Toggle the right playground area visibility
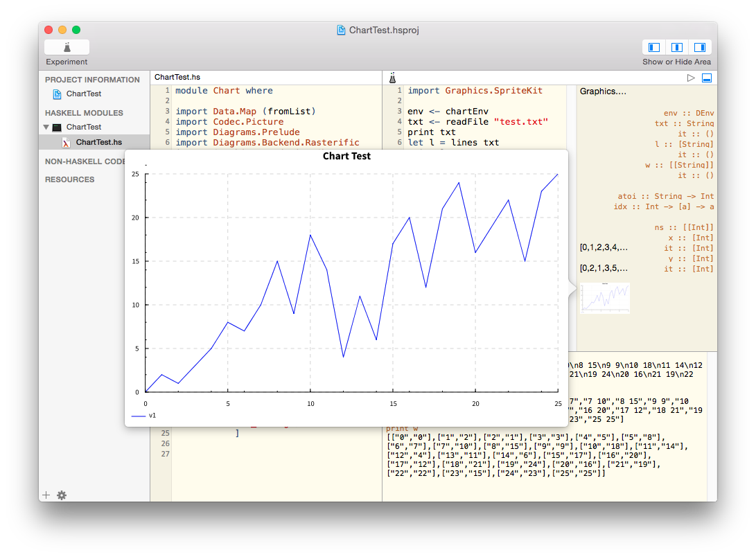This screenshot has height=557, width=756. (700, 47)
